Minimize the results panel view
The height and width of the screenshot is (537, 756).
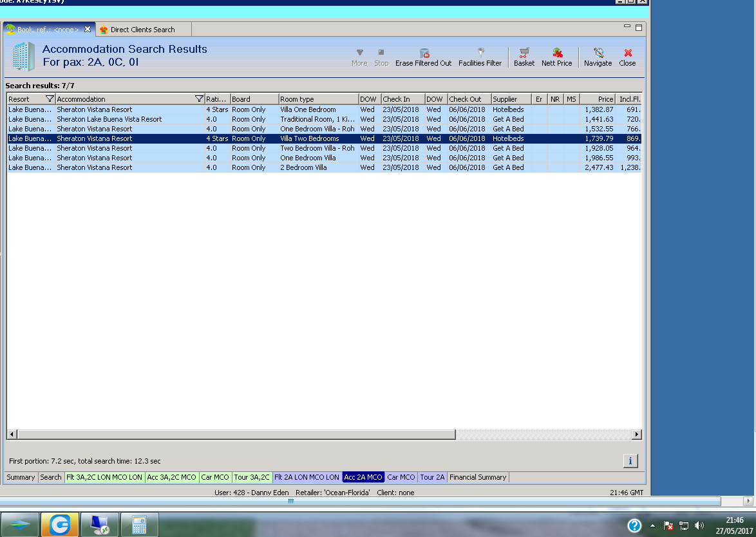[x=627, y=26]
